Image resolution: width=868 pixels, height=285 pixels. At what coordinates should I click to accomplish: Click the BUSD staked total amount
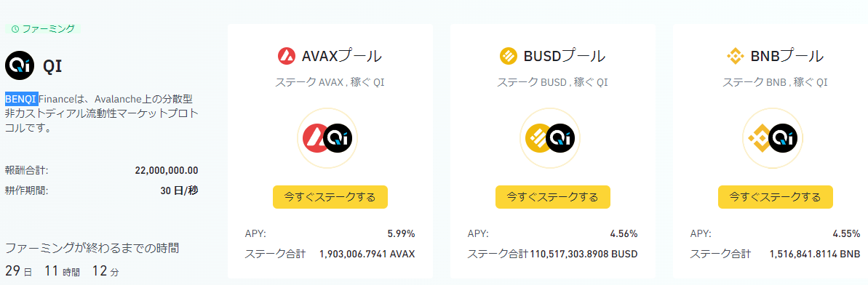click(x=584, y=254)
